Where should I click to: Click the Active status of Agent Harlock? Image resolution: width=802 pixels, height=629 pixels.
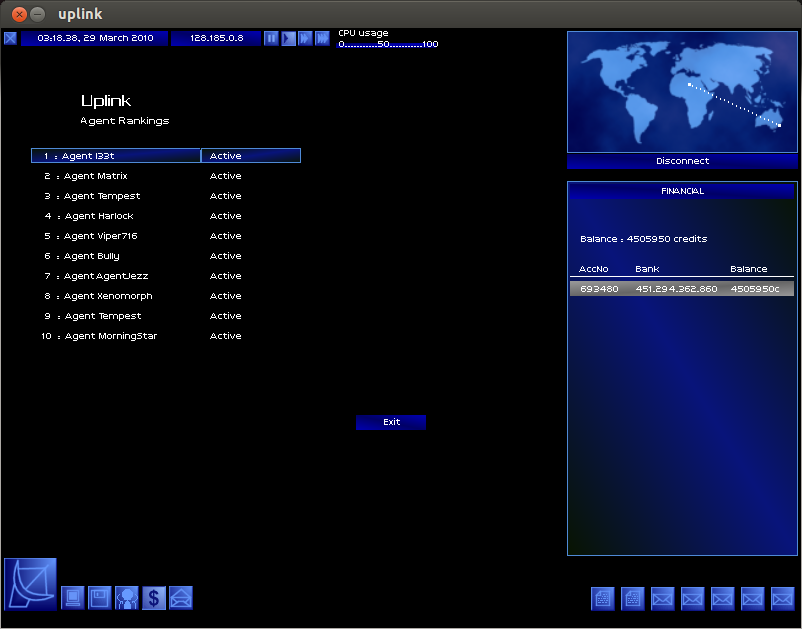tap(226, 216)
